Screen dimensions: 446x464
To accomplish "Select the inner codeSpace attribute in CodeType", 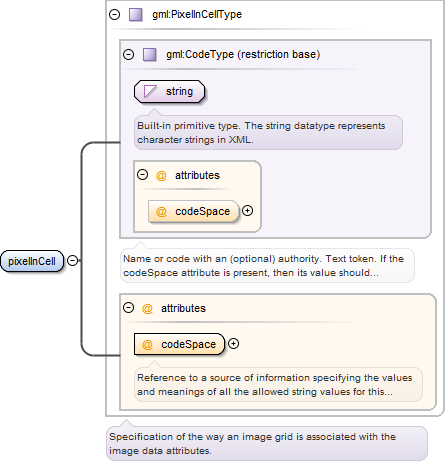I will (194, 211).
